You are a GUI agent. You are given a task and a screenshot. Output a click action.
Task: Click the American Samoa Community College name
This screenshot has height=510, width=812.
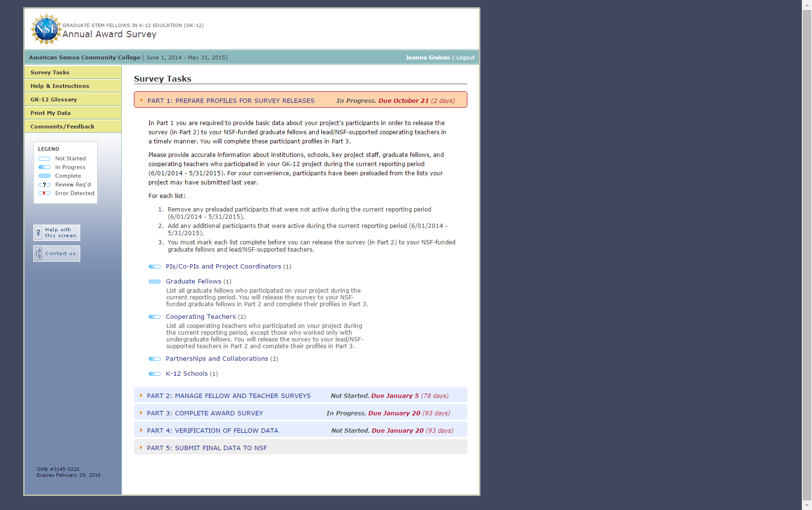85,57
